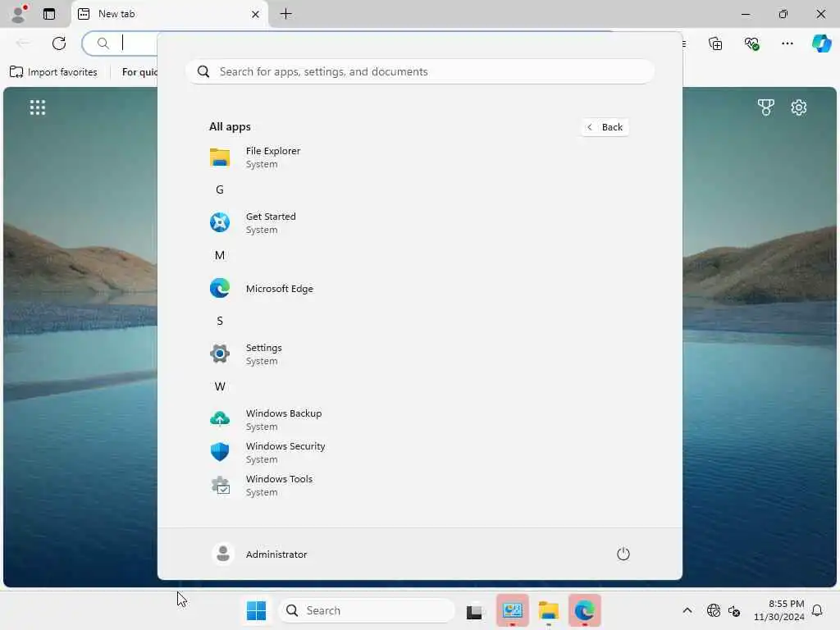Open Copilot sidebar in Edge
840x630 pixels.
(821, 43)
